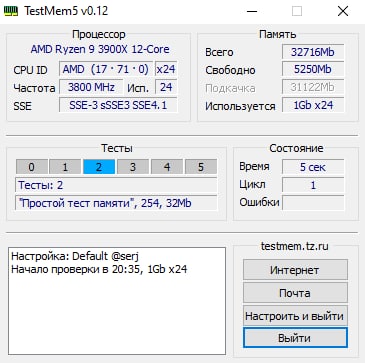The image size is (365, 363).
Task: Click the AMD Ryzen 9 3900X processor name
Action: 100,49
